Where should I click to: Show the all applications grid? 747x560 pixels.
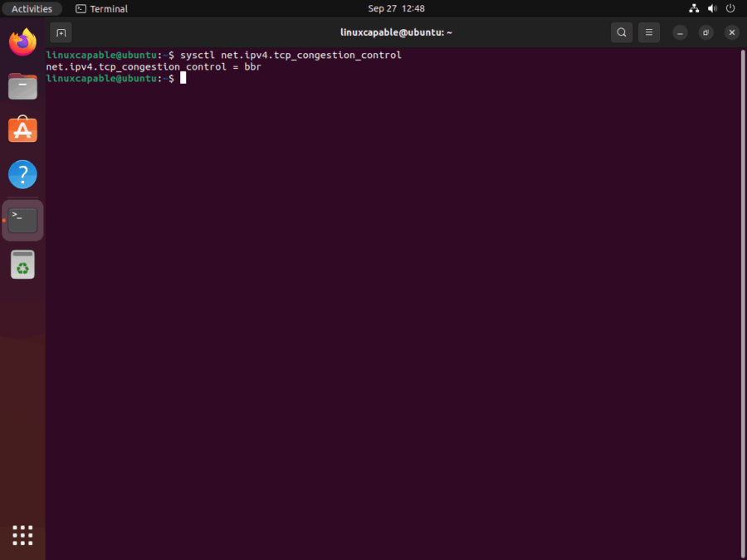(22, 535)
